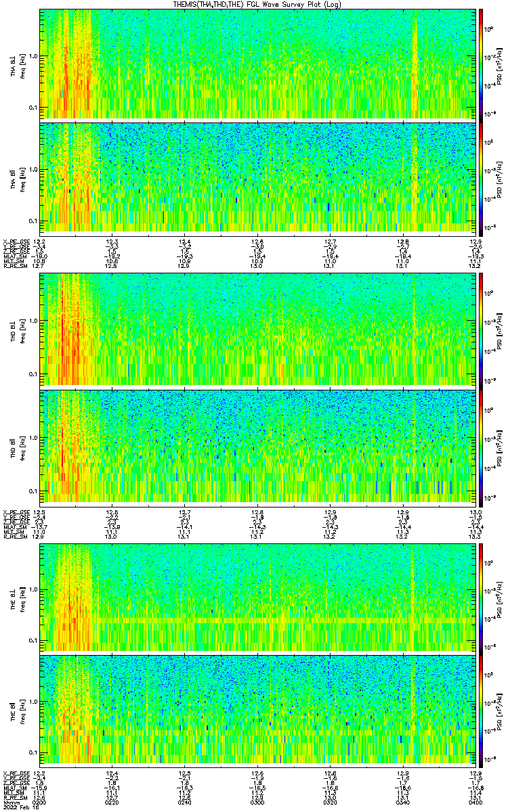
Task: Click the color bar beside the THA B-perpendicular panel
Action: 481,64
